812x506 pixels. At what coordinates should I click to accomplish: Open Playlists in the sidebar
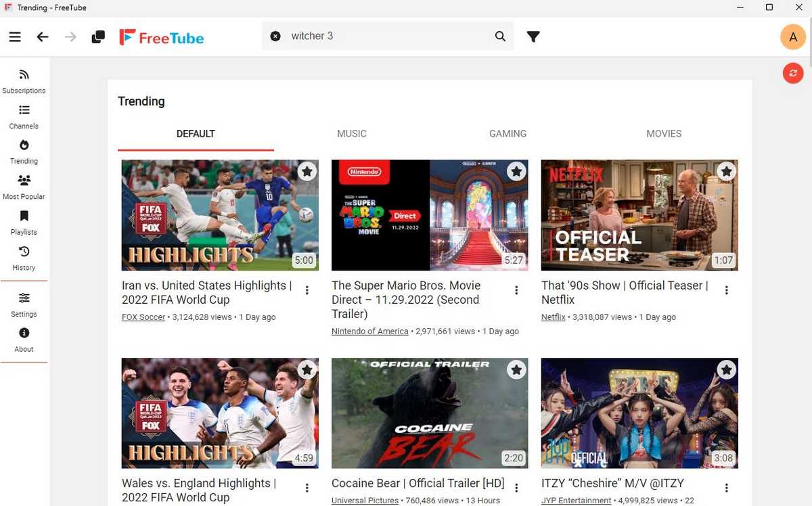tap(24, 223)
